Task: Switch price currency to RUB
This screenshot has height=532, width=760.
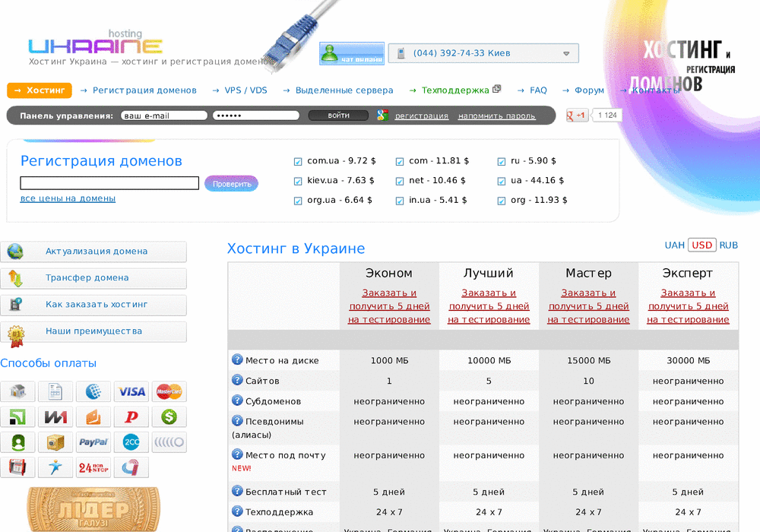Action: point(728,245)
